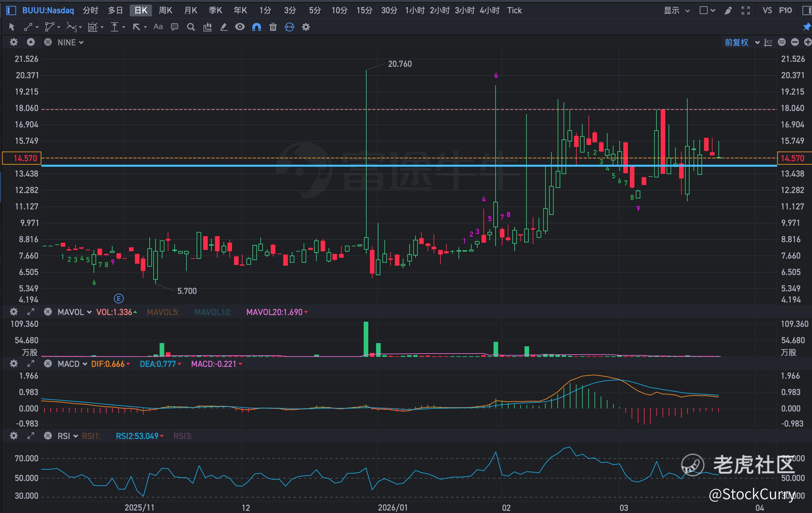Close the MACD indicator panel
The height and width of the screenshot is (513, 812).
[x=48, y=364]
